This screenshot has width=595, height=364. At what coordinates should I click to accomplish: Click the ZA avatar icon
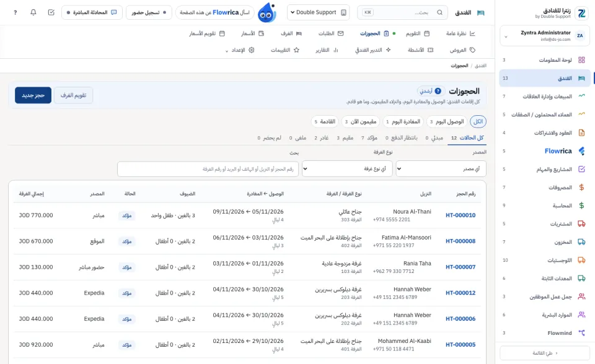(x=580, y=36)
